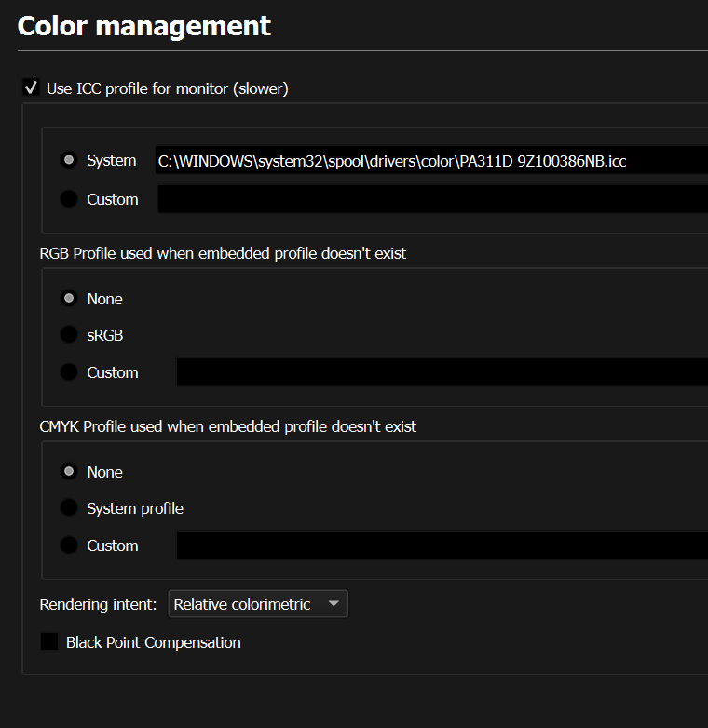Select Custom CMYK profile radio button
708x728 pixels.
click(69, 546)
